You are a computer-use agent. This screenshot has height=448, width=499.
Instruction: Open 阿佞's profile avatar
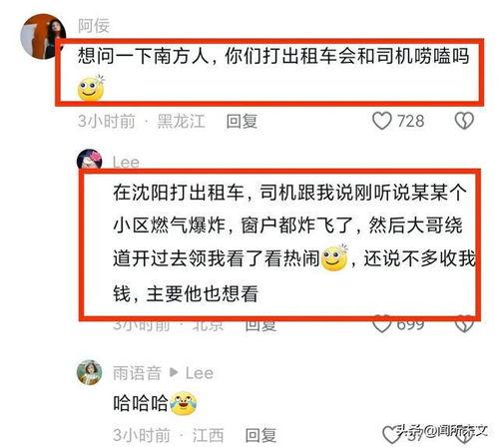click(x=43, y=37)
